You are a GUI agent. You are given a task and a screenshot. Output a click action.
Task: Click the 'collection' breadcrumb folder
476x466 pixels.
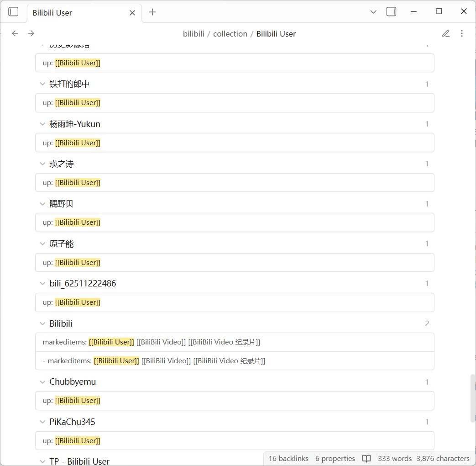coord(230,34)
